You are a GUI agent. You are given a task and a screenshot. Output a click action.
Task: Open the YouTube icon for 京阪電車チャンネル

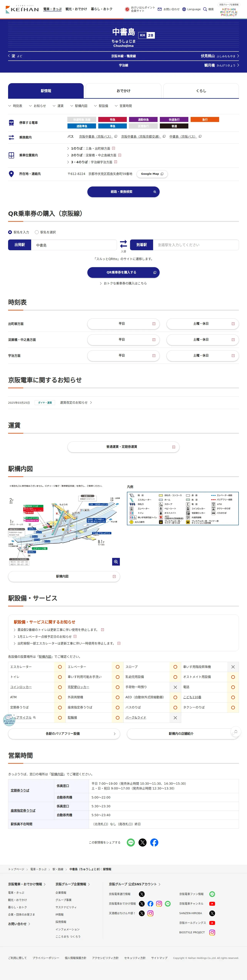[212, 904]
